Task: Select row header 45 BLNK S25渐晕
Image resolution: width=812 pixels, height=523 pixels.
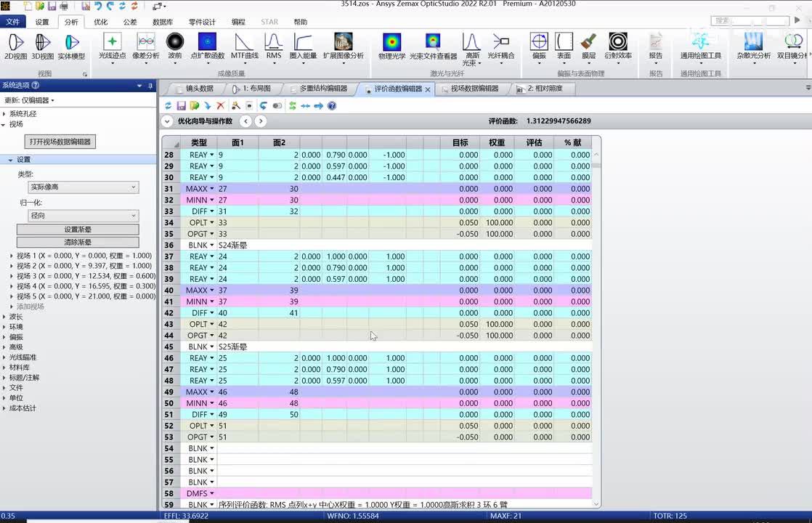Action: (x=169, y=347)
